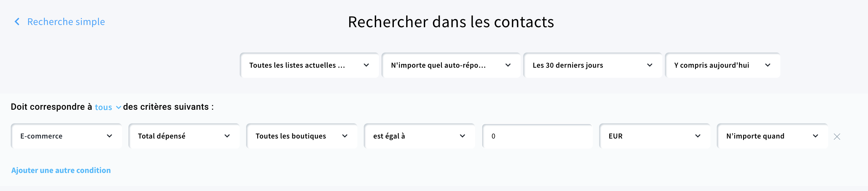Go back to Recherche simple
This screenshot has width=868, height=191.
[66, 22]
